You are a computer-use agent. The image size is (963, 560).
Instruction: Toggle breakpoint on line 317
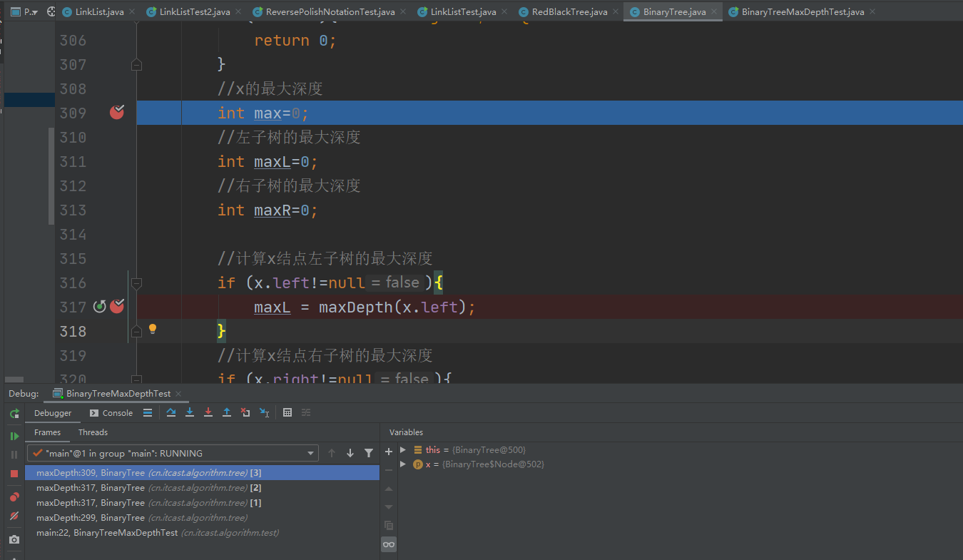coord(118,306)
